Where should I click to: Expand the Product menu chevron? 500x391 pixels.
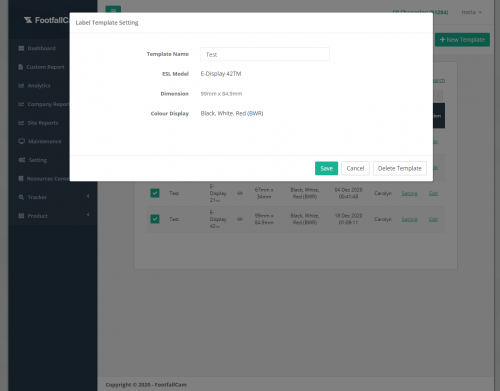[x=88, y=215]
